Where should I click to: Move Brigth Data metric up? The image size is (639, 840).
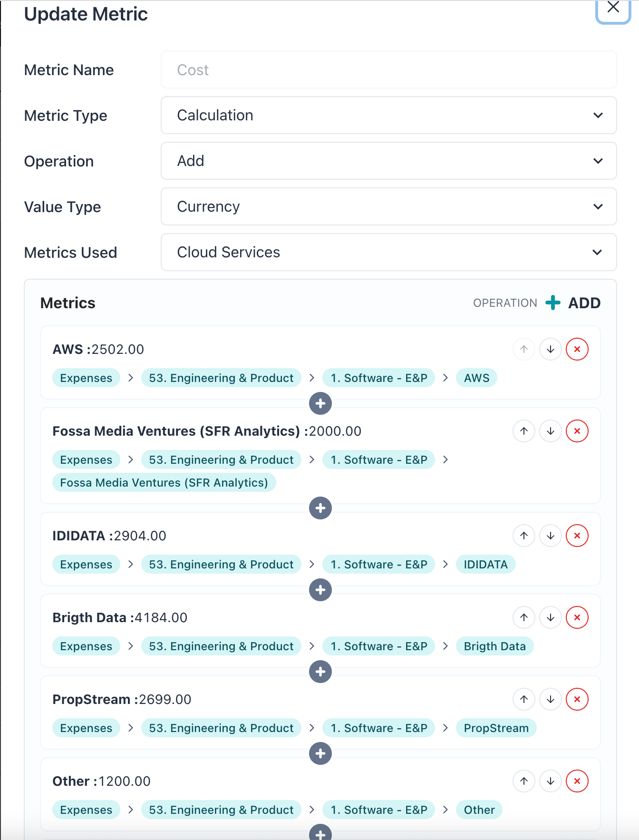pos(524,617)
